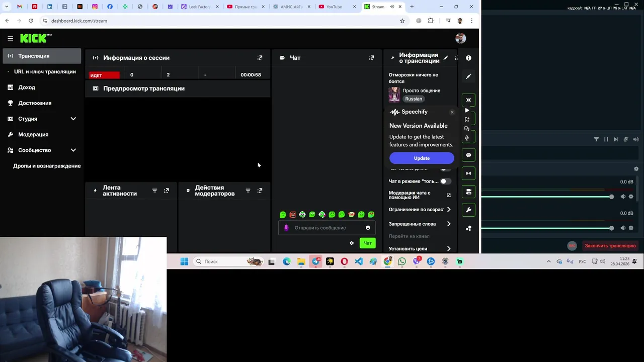Click the Speechify Update button

422,158
